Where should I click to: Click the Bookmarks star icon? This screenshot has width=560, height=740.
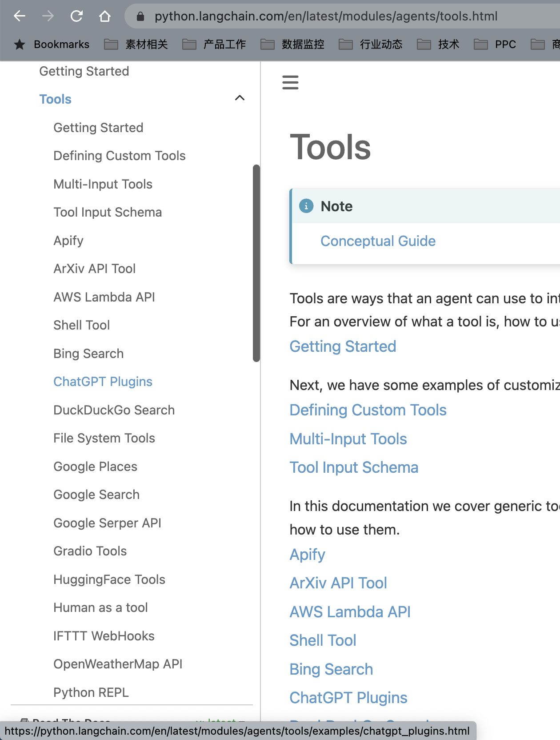[20, 44]
